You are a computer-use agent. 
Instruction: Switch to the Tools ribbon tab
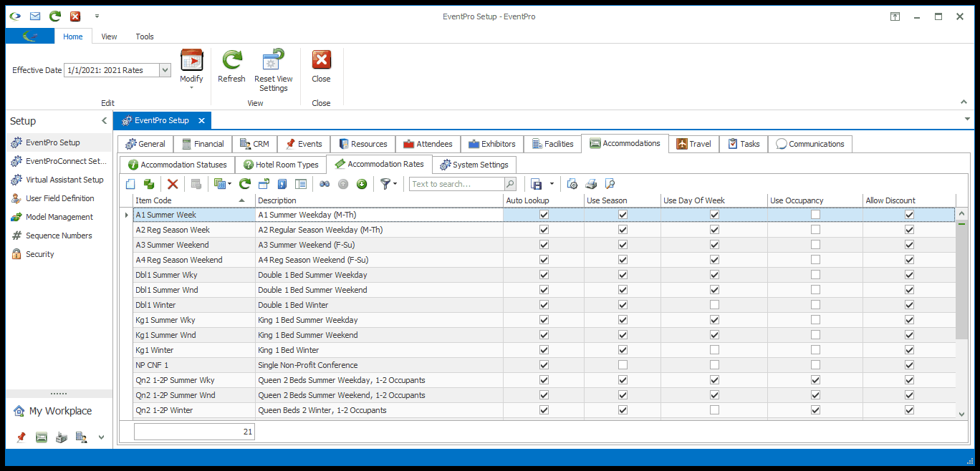(x=145, y=37)
